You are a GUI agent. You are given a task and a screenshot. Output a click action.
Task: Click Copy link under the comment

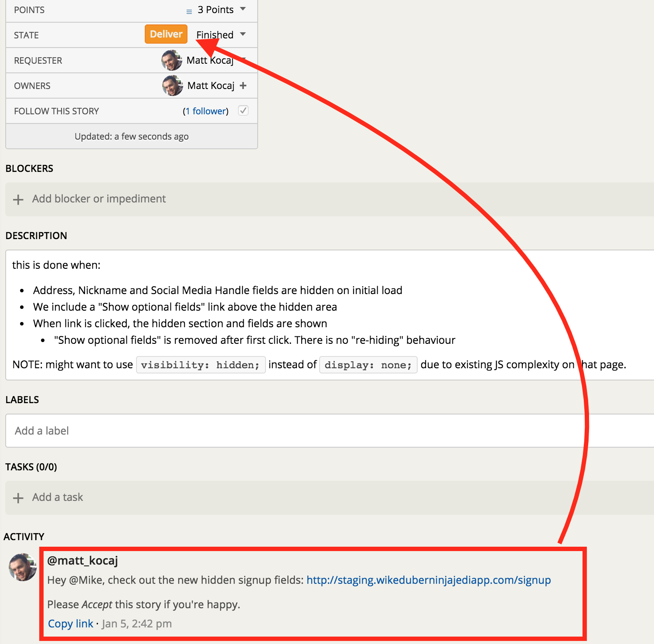click(x=71, y=624)
